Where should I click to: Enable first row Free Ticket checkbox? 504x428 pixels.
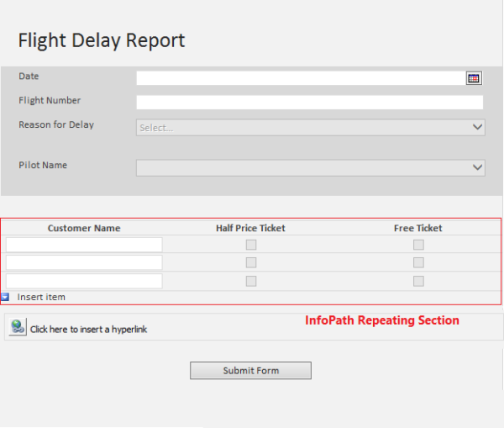(x=418, y=245)
